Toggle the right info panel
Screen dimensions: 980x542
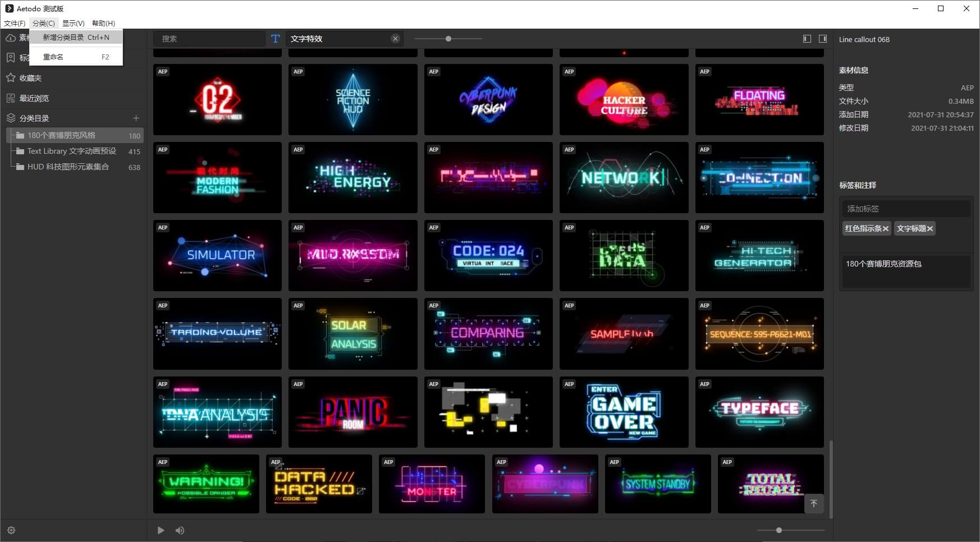coord(823,39)
